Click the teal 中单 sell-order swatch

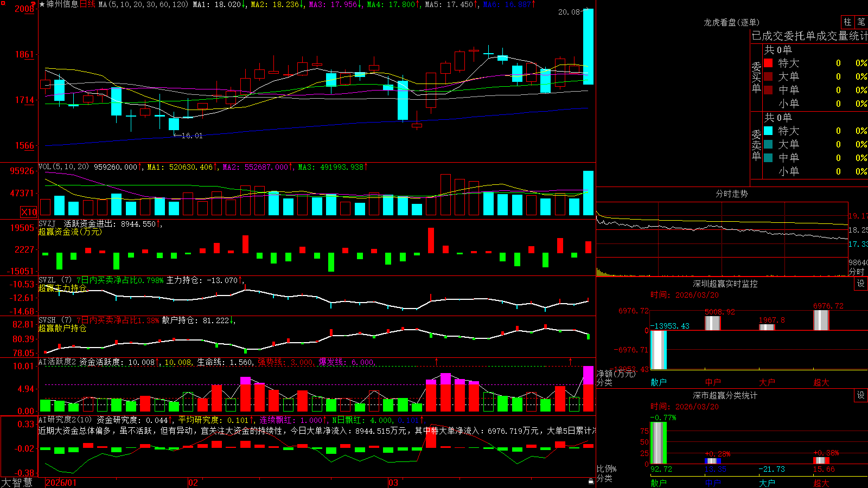[x=768, y=158]
